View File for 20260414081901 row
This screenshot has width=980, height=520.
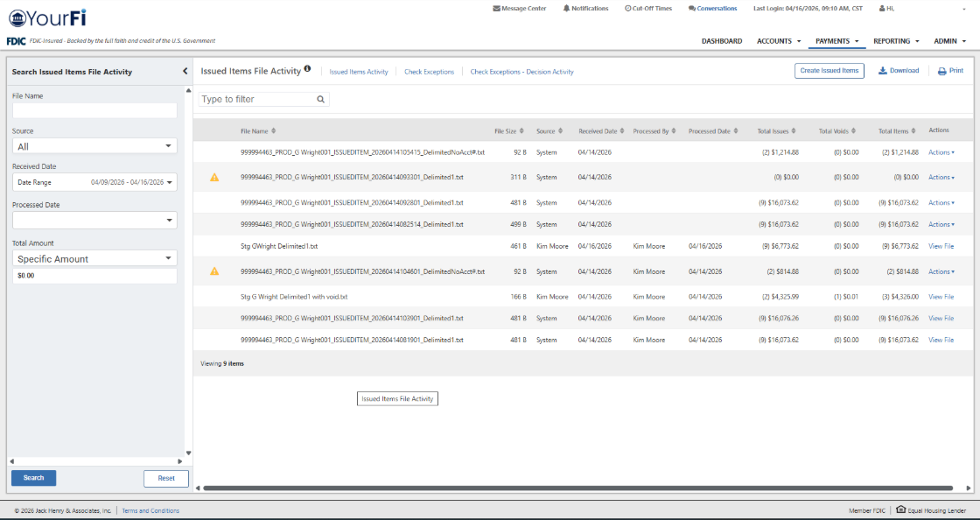pyautogui.click(x=941, y=340)
